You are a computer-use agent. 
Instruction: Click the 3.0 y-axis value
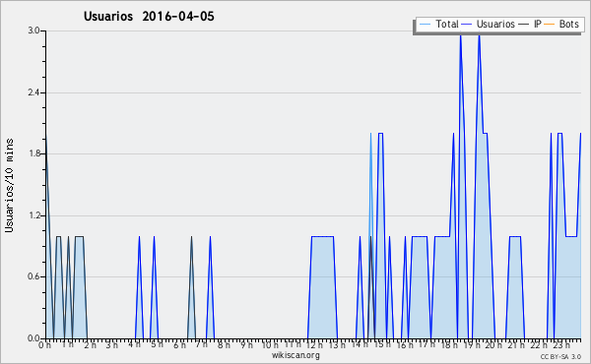point(33,30)
